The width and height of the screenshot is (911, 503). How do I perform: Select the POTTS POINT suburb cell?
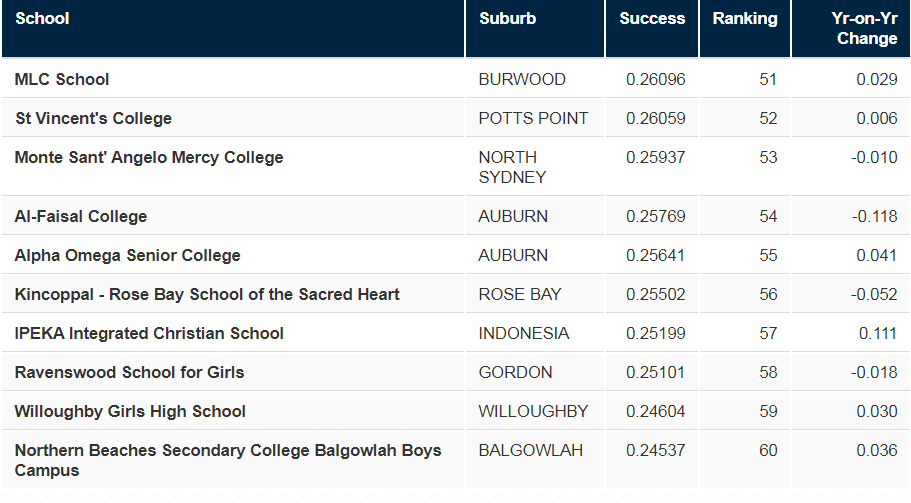(533, 118)
